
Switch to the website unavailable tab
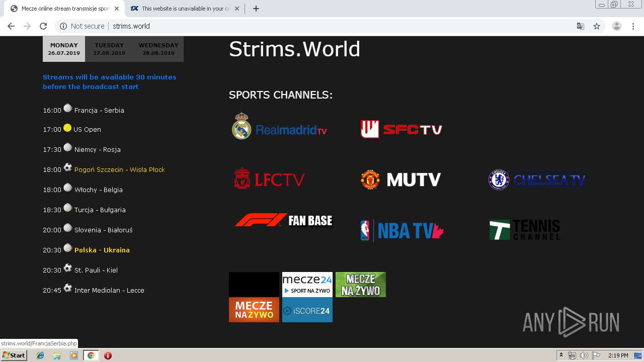click(x=184, y=9)
